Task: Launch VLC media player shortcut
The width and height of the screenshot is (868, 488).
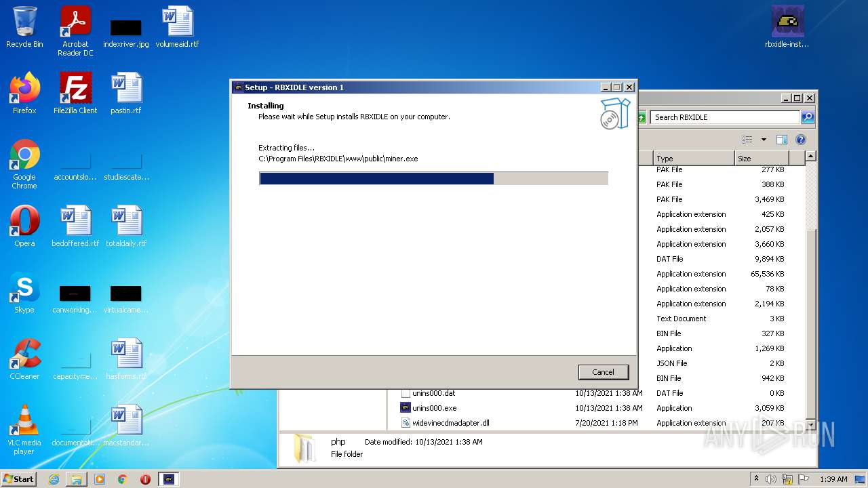Action: pyautogui.click(x=24, y=430)
